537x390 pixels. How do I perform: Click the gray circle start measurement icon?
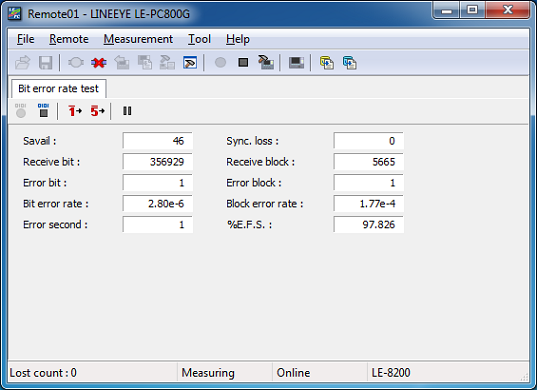220,63
